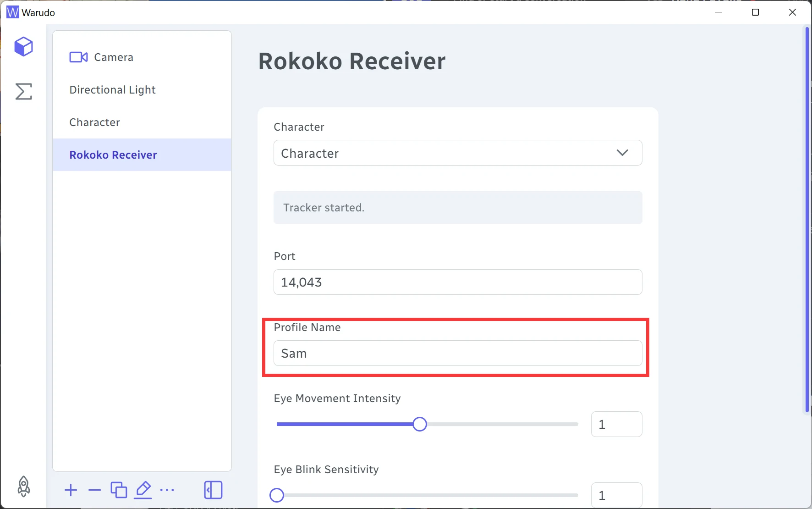
Task: Click the Port input field
Action: pos(458,282)
